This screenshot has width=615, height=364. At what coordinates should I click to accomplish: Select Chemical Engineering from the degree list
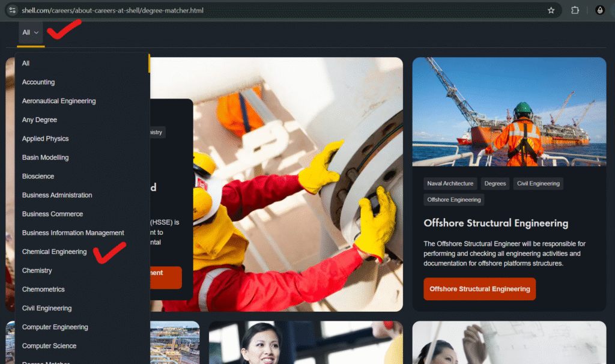pyautogui.click(x=54, y=252)
